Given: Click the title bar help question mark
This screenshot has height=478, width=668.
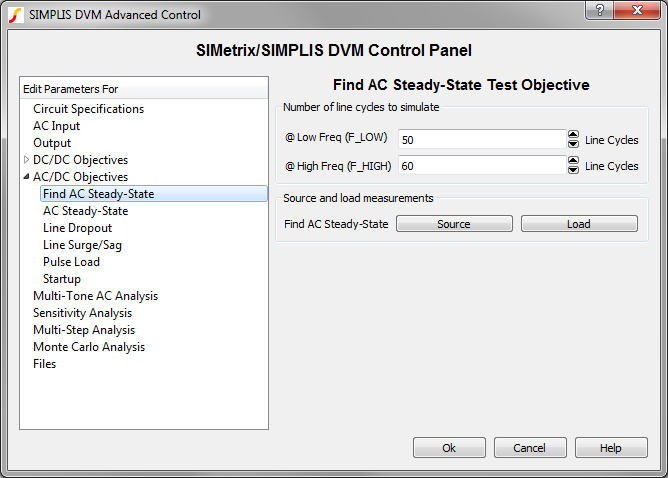Looking at the screenshot, I should tap(598, 11).
